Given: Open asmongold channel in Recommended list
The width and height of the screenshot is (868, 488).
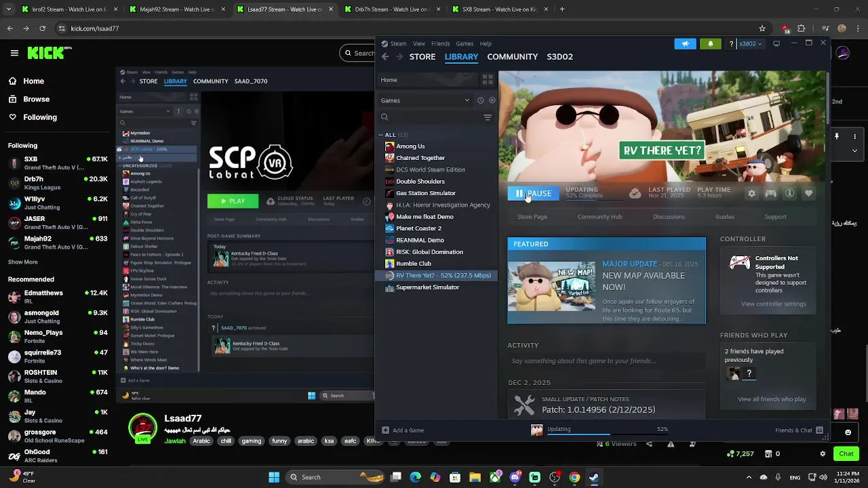Looking at the screenshot, I should (58, 317).
